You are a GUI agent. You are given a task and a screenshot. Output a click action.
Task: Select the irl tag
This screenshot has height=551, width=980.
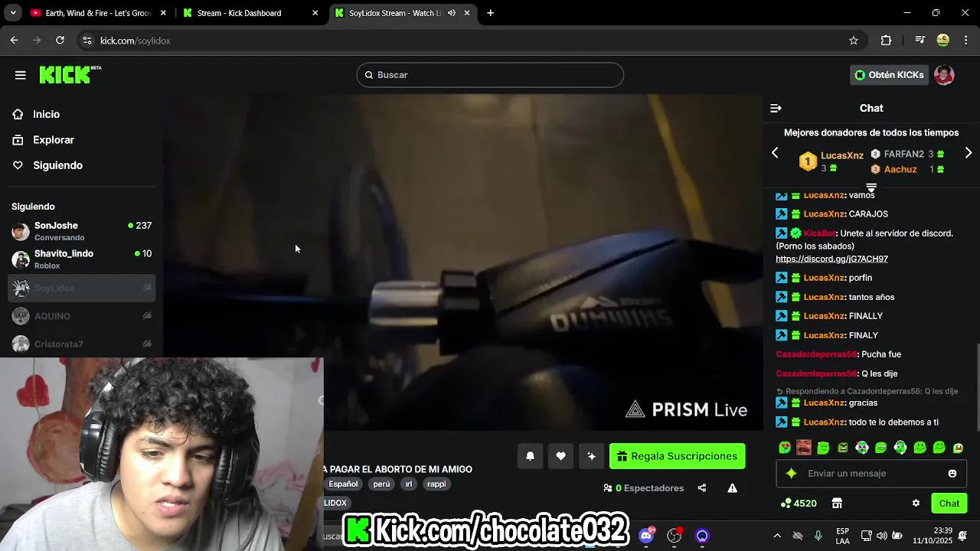pyautogui.click(x=409, y=484)
